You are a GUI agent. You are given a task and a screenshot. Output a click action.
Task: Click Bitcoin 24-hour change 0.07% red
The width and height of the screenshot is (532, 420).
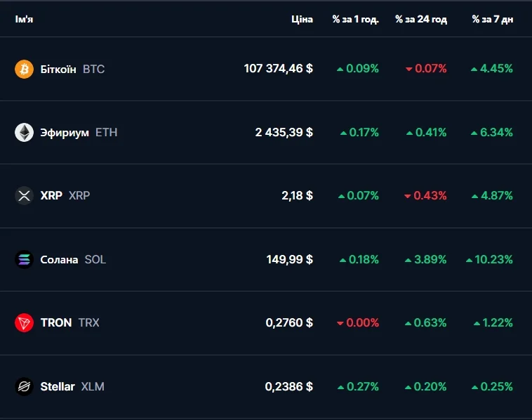[426, 69]
